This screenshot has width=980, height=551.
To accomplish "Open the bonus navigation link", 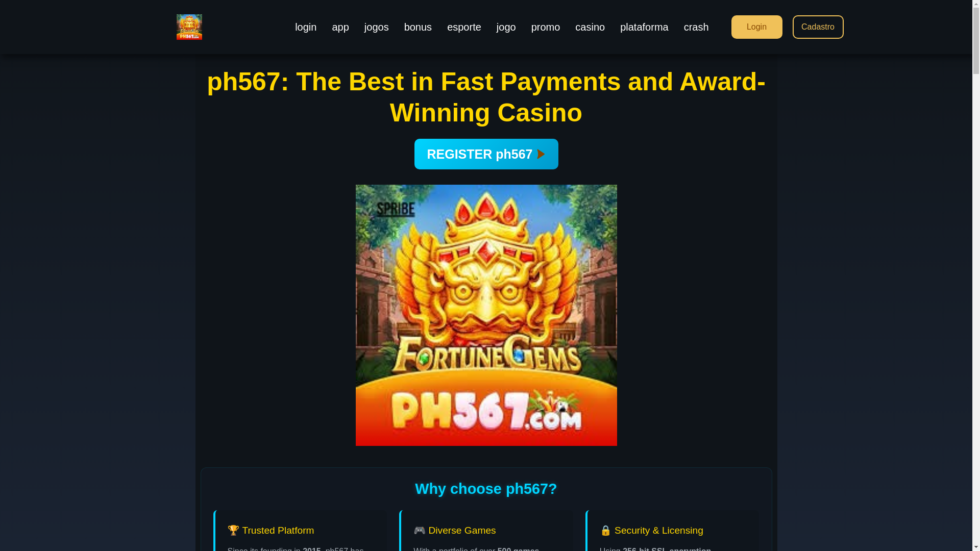I will point(418,27).
